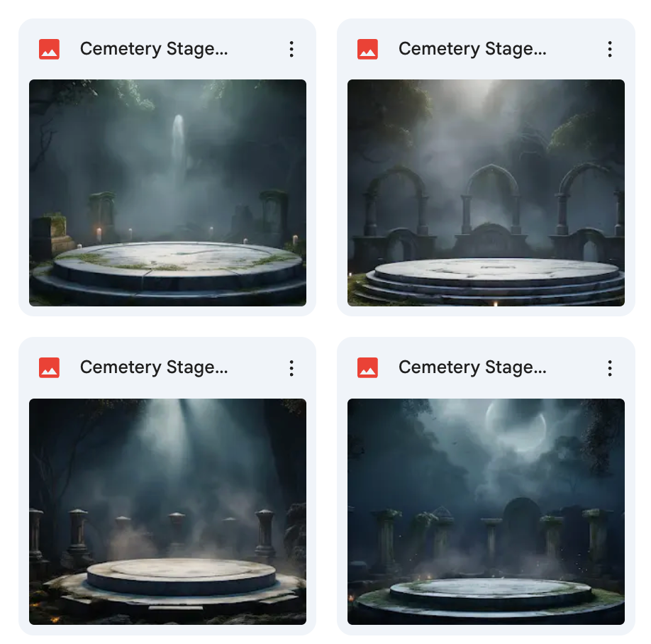
Task: Click the Cemetery Stage file name above the spotlight beam image
Action: (x=154, y=367)
